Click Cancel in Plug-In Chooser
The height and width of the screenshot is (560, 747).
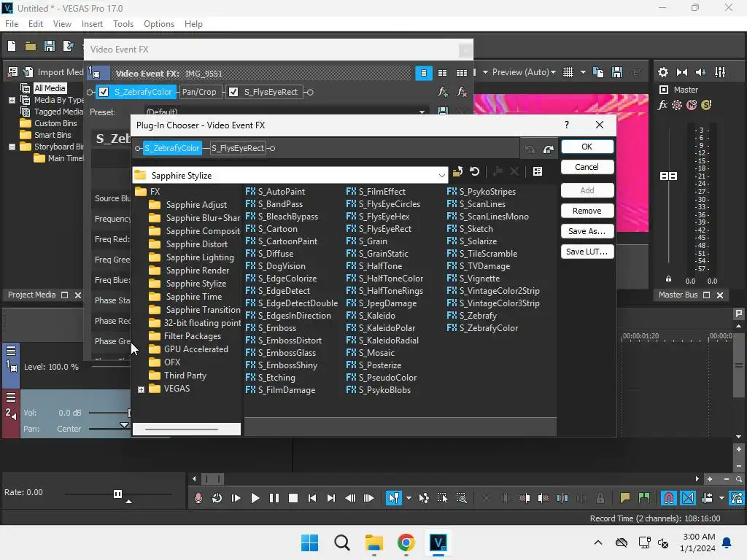pyautogui.click(x=587, y=167)
